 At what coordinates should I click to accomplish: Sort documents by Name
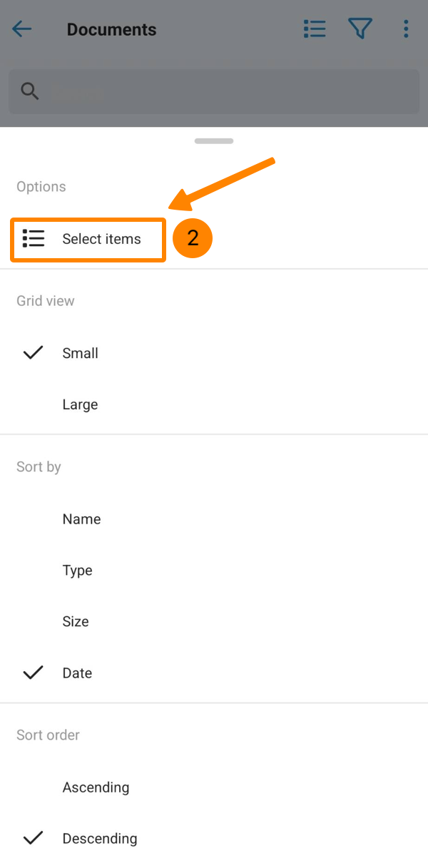pyautogui.click(x=81, y=519)
